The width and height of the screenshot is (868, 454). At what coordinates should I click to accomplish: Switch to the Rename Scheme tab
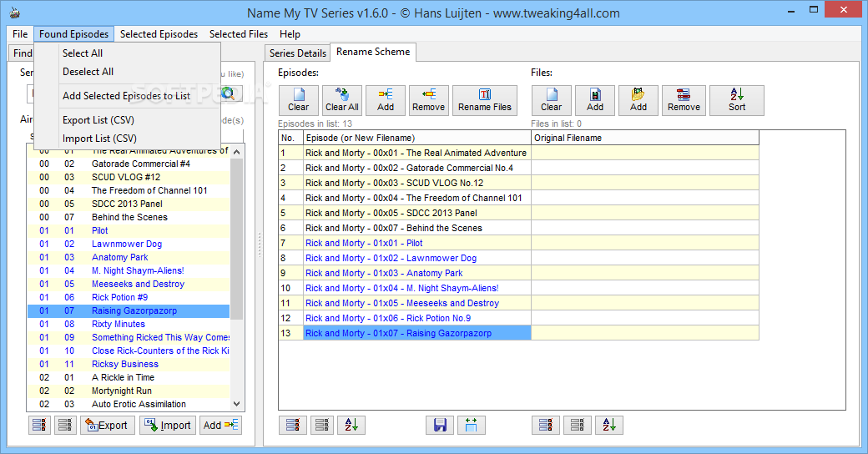tap(373, 52)
